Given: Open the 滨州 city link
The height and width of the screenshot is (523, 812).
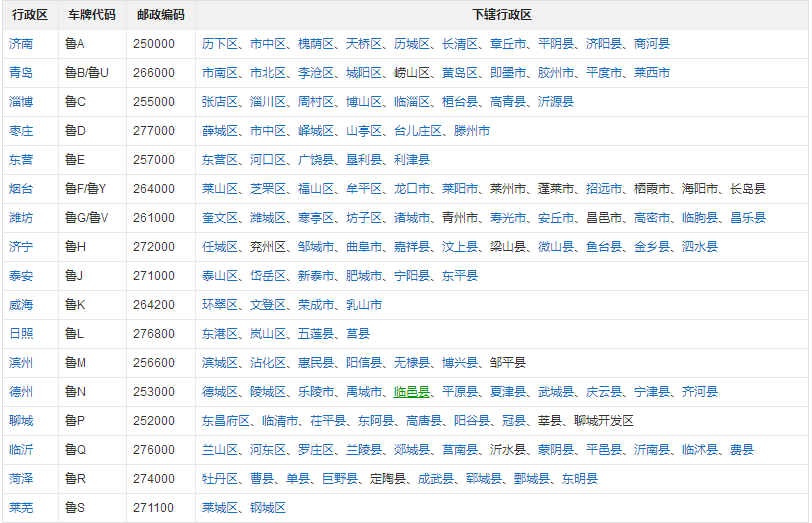Looking at the screenshot, I should pos(21,363).
